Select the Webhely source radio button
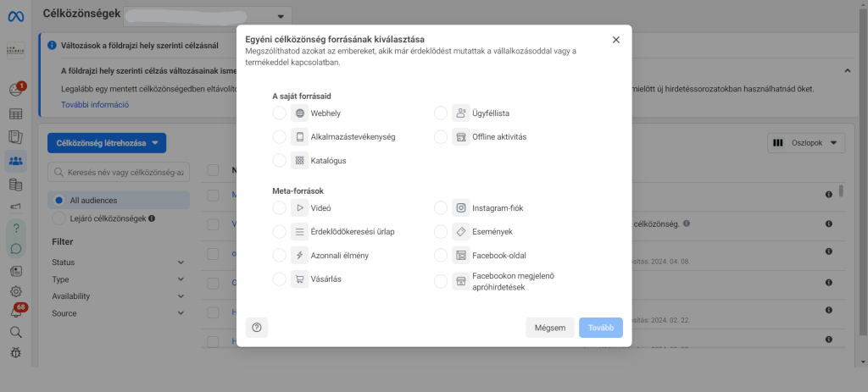Viewport: 868px width, 392px height. pos(280,113)
